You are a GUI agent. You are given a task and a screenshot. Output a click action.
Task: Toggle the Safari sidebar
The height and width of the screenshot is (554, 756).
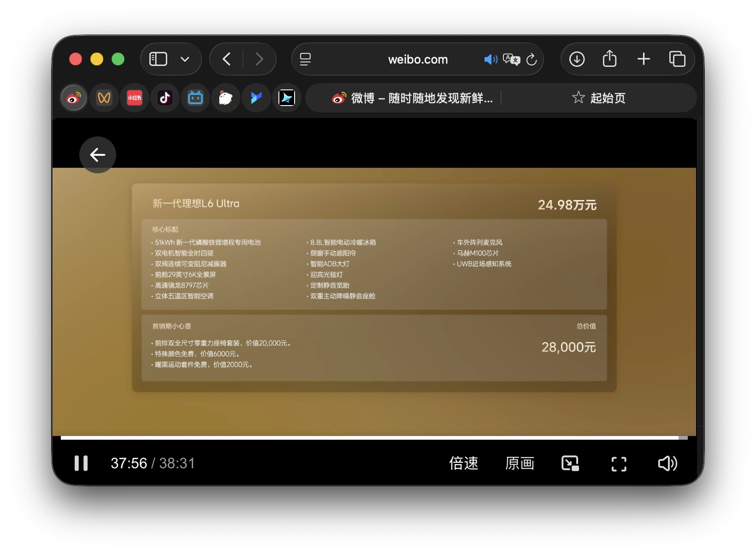pyautogui.click(x=158, y=59)
